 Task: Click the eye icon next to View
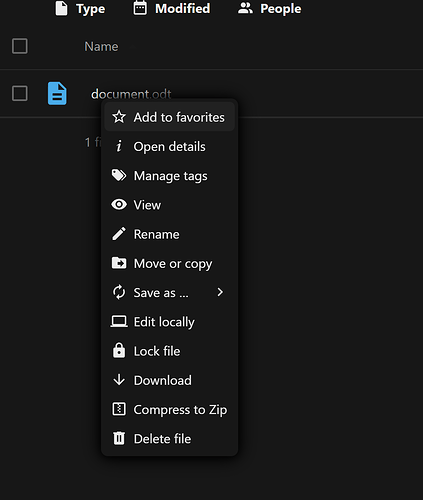coord(119,205)
